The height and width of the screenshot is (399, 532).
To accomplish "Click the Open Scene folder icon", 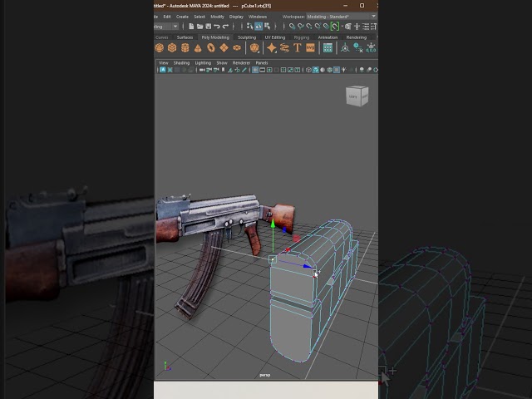I will pos(199,27).
